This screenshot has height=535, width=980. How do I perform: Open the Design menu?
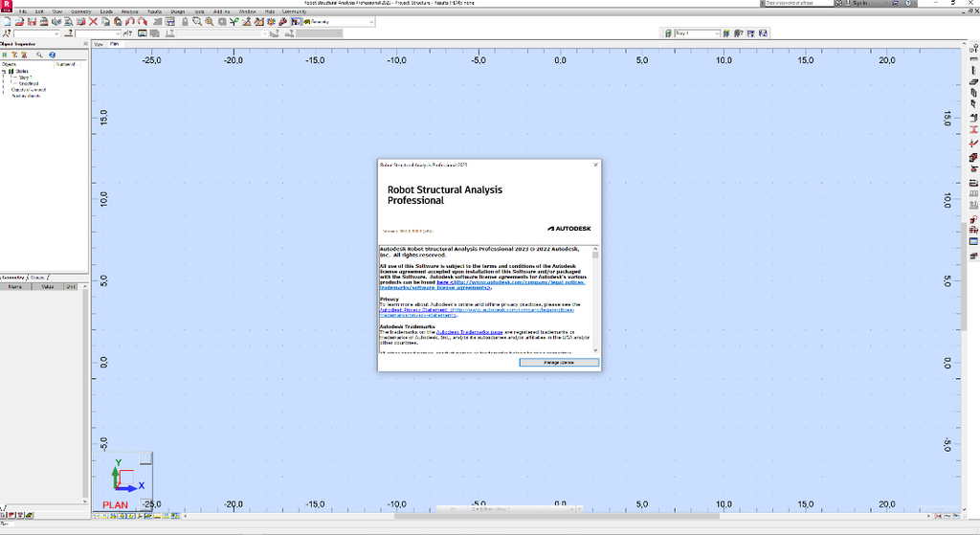(x=177, y=11)
